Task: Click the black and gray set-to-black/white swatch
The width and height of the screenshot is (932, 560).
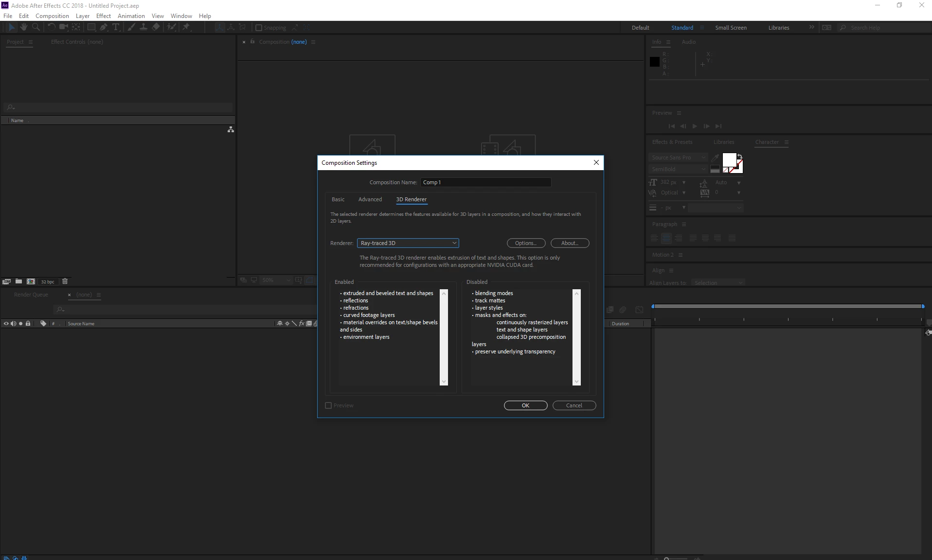Action: coord(715,169)
